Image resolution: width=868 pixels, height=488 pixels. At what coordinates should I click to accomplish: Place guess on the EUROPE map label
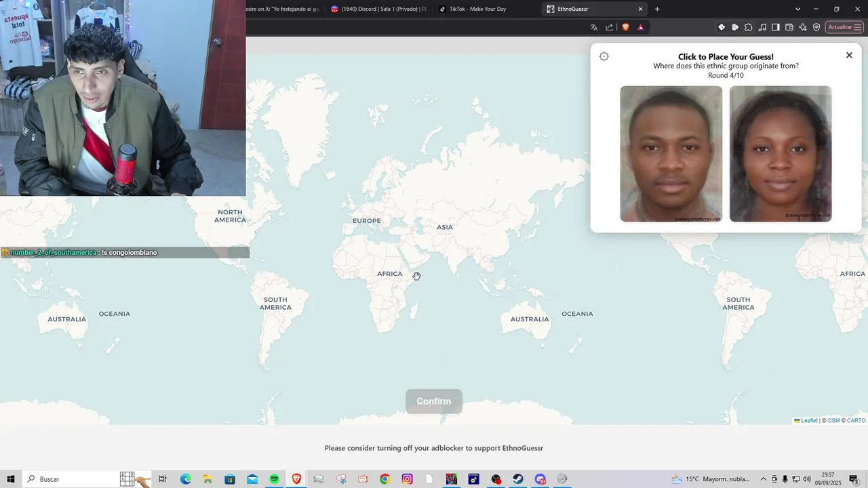click(367, 221)
